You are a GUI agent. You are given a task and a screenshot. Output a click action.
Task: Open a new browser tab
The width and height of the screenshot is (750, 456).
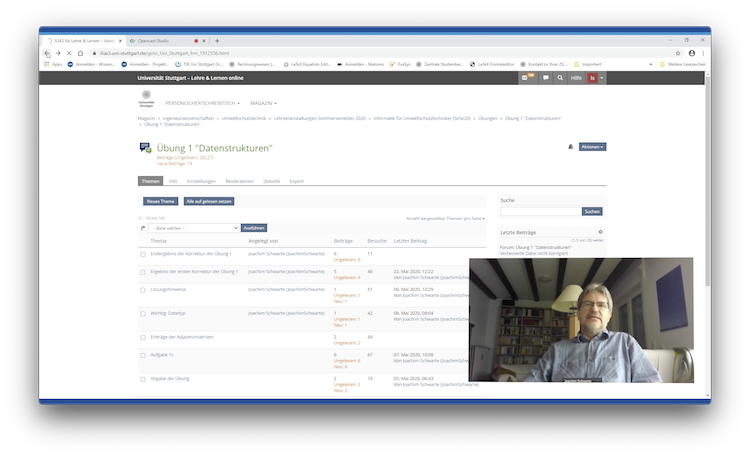point(217,41)
